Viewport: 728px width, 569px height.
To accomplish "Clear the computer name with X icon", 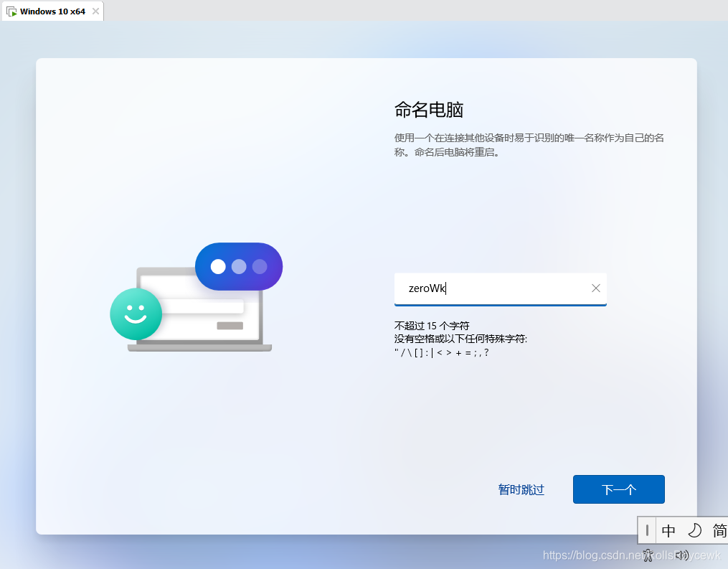I will 596,288.
